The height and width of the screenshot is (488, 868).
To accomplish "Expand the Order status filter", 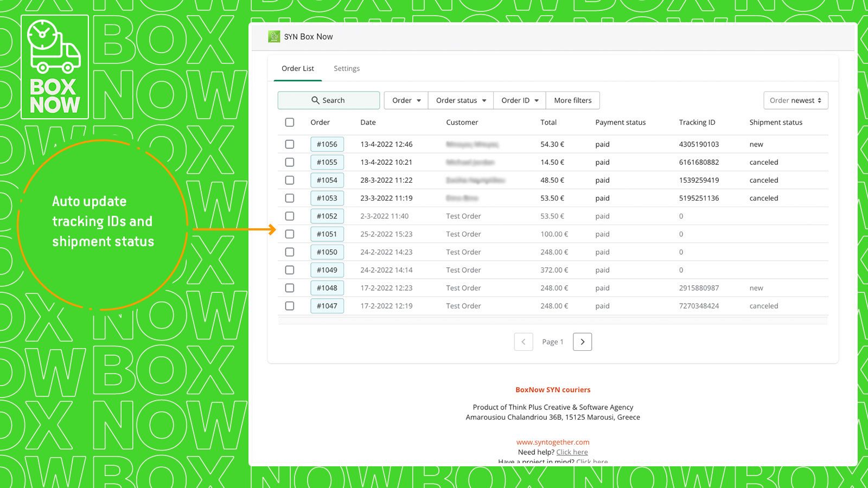I will [x=461, y=100].
